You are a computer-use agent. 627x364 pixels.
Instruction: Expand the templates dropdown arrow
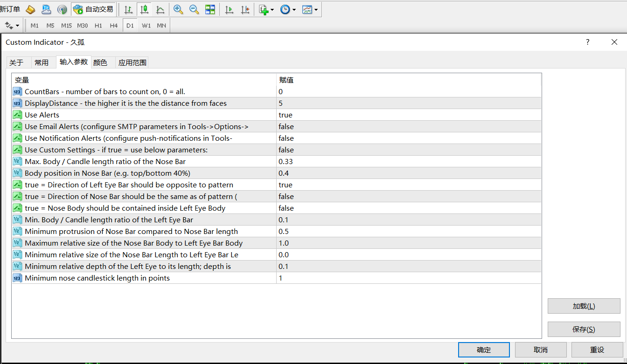click(316, 10)
